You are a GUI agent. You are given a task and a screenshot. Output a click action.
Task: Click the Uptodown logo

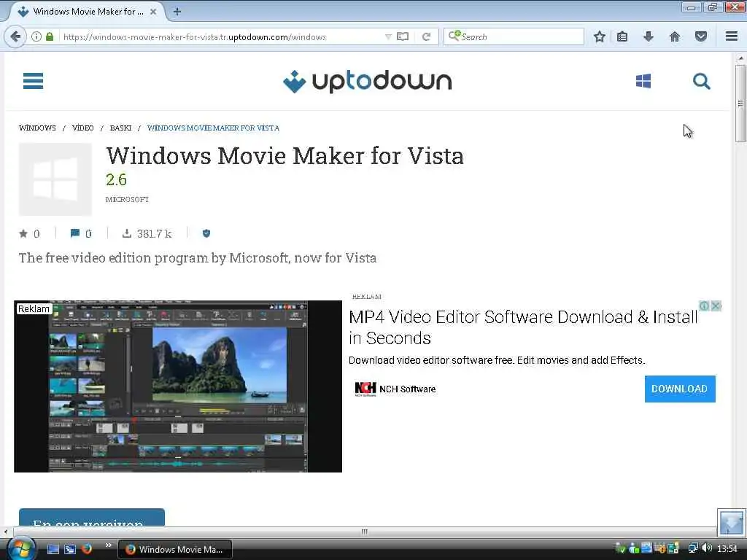coord(368,82)
